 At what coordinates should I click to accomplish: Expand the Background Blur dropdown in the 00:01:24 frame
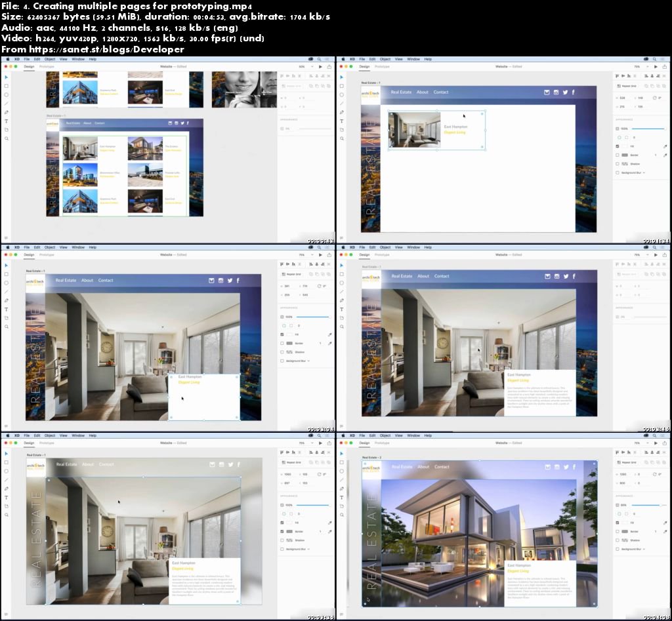pos(644,172)
